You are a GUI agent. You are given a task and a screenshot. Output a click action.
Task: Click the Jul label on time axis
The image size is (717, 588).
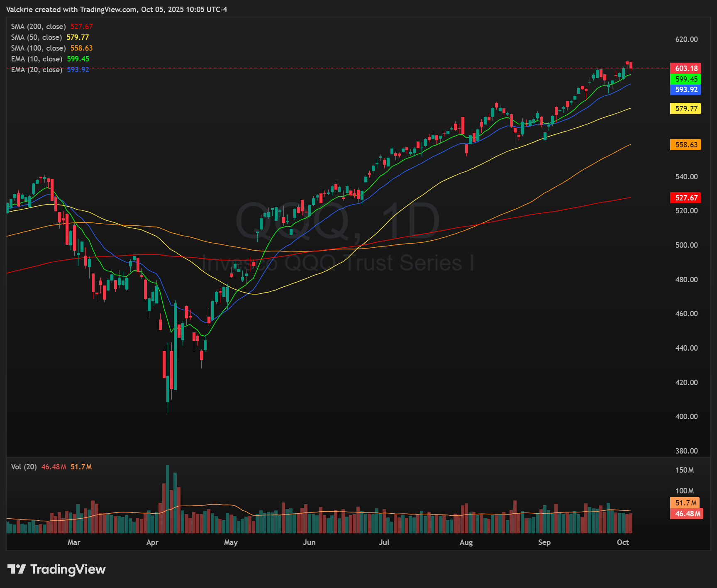(x=384, y=542)
